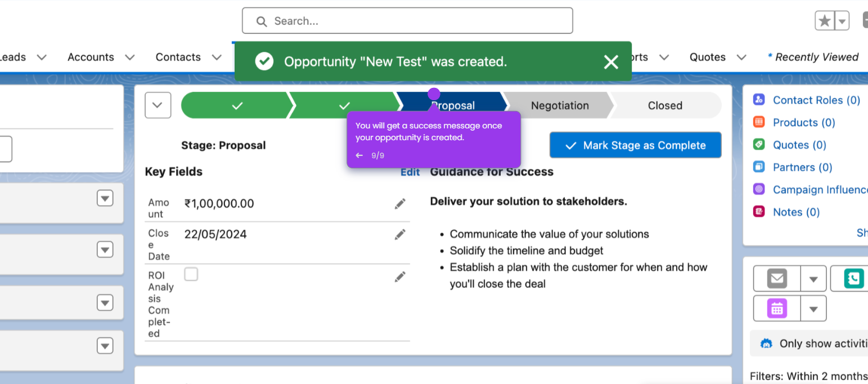Click the email envelope activity icon
The width and height of the screenshot is (868, 384).
click(x=777, y=279)
